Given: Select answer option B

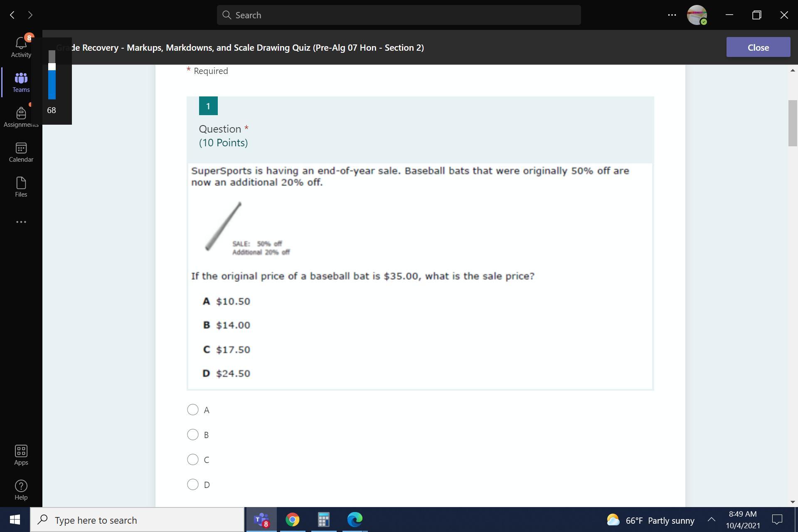Looking at the screenshot, I should click(193, 435).
